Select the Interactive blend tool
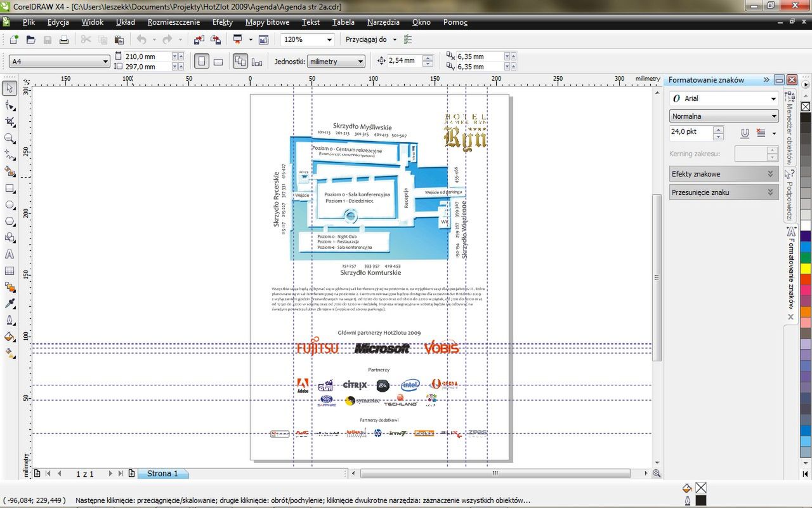 tap(10, 287)
